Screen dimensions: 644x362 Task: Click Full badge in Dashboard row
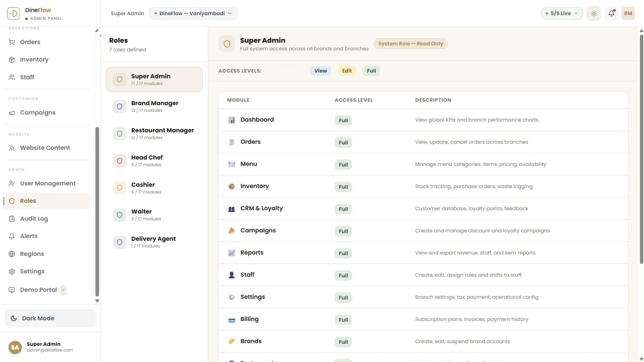[343, 120]
